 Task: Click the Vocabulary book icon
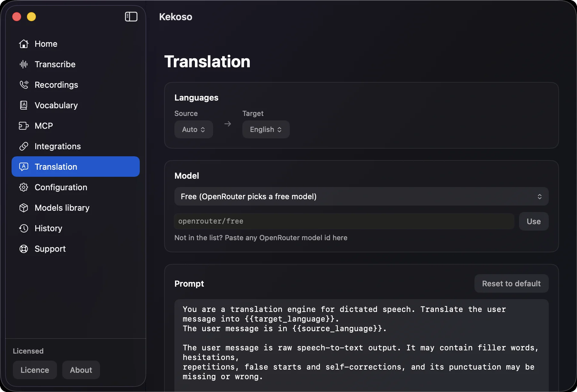24,105
